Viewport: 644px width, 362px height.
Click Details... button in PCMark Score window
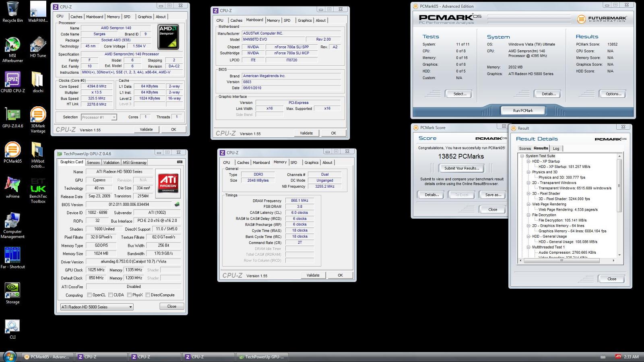pyautogui.click(x=431, y=194)
